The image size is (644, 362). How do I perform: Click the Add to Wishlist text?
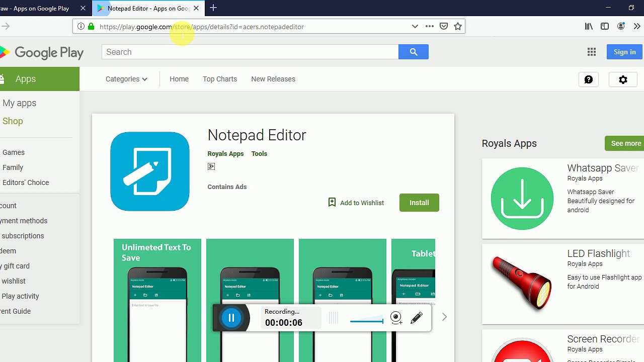coord(362,203)
